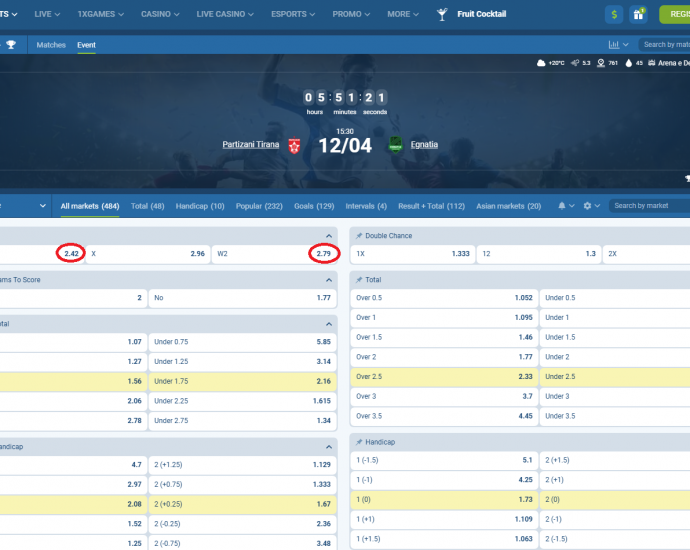Image resolution: width=690 pixels, height=550 pixels.
Task: Select Over 1.5 at 1.46
Action: click(444, 337)
